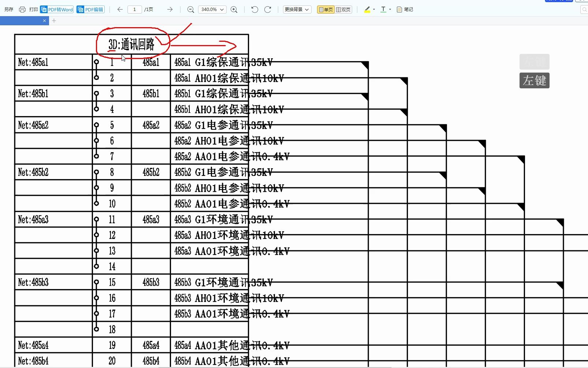The image size is (588, 368).
Task: Click the redo arrow icon
Action: [x=268, y=10]
